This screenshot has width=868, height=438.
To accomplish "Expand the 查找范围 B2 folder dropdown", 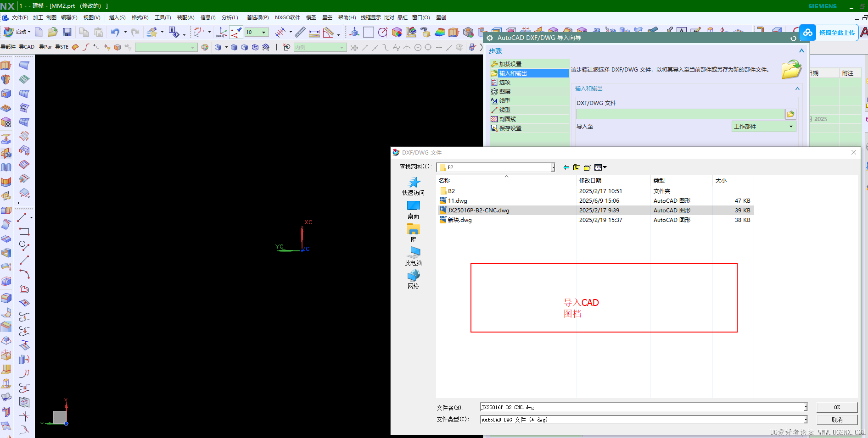I will (x=553, y=167).
